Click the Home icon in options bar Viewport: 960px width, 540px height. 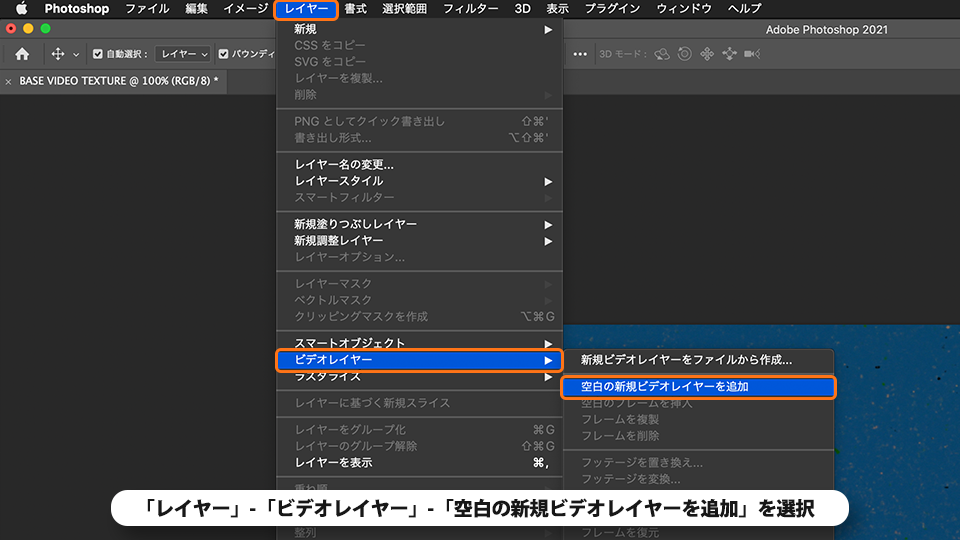[x=22, y=54]
